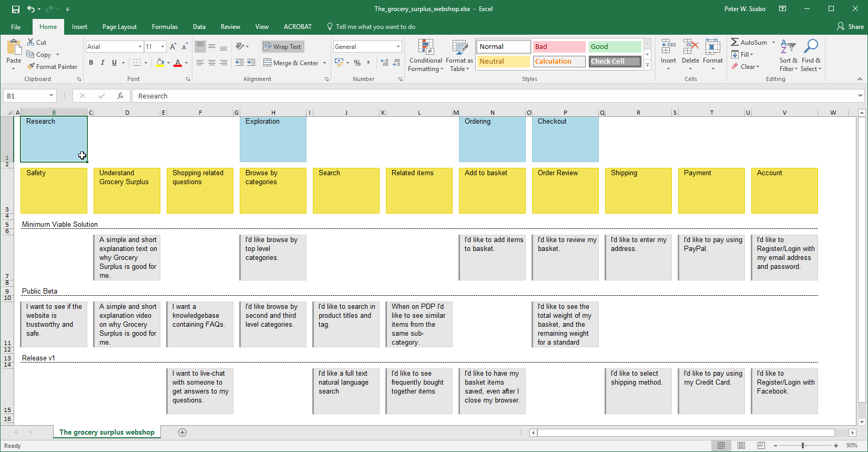
Task: Expand the font name Arial dropdown
Action: point(140,47)
